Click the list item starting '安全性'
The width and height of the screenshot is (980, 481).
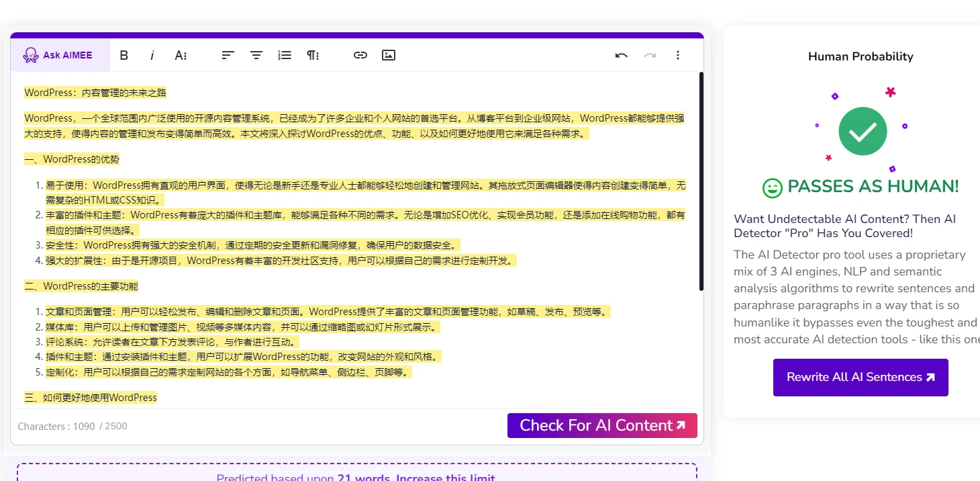(254, 245)
